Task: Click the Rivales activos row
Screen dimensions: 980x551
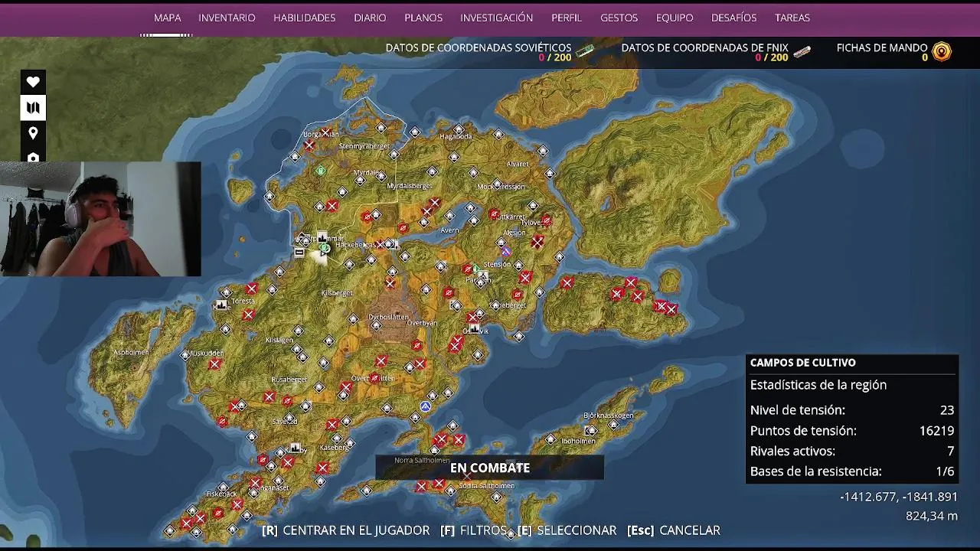Action: click(852, 452)
